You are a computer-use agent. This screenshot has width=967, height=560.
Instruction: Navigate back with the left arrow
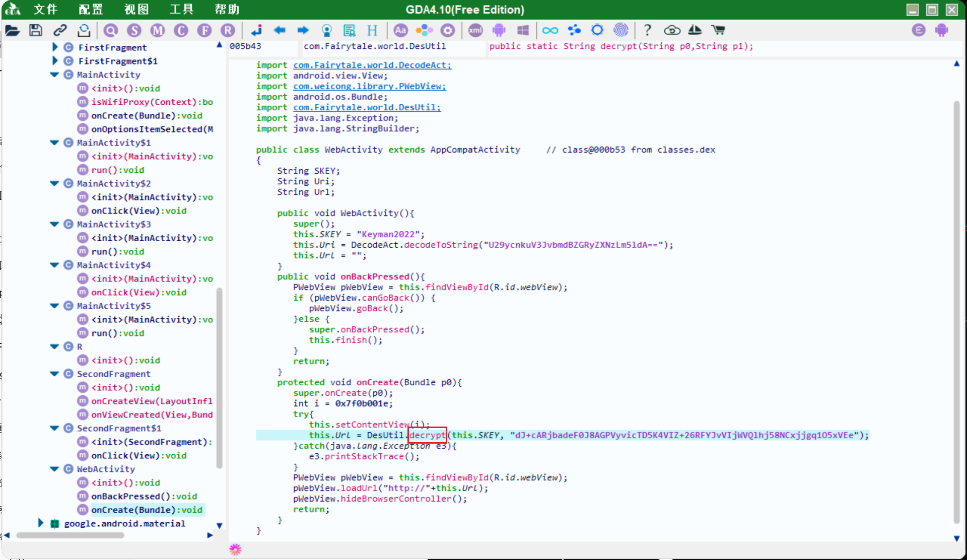coord(280,31)
